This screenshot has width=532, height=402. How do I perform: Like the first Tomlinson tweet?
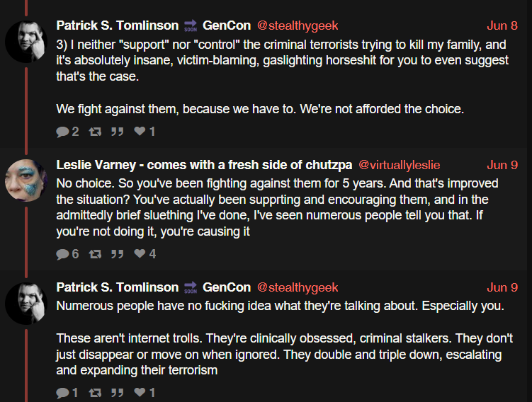click(145, 131)
